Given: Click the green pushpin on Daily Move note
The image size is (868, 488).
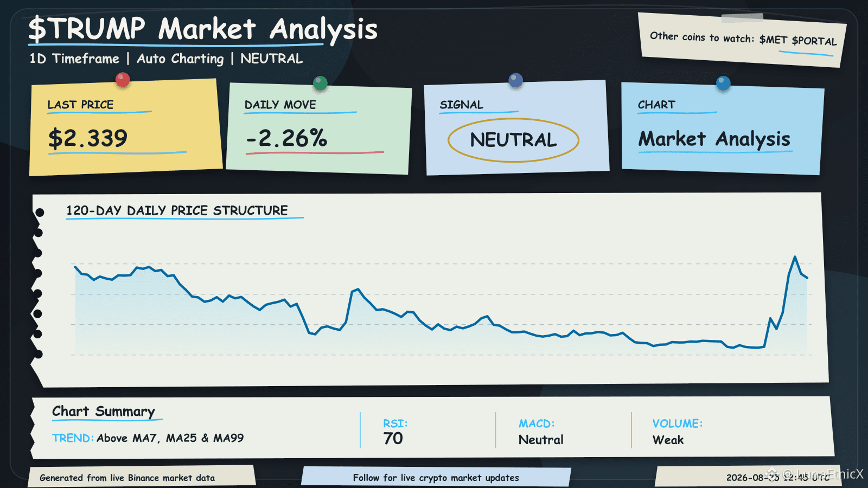Looking at the screenshot, I should coord(321,83).
